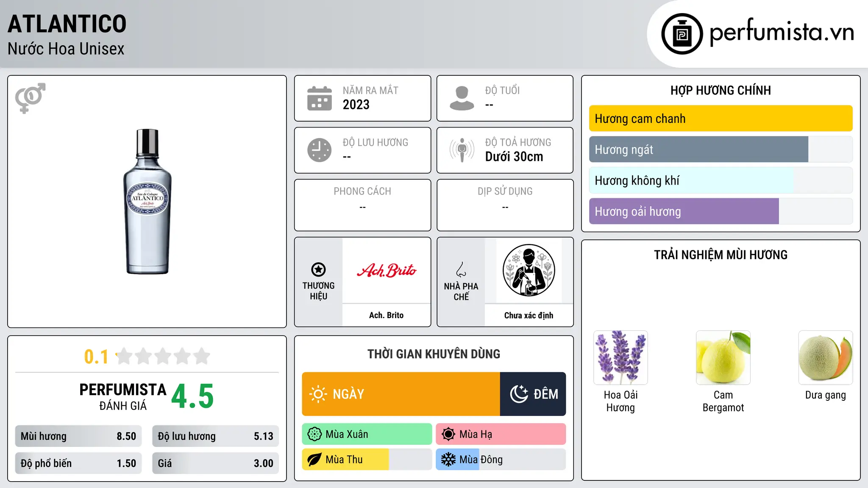Click the perfumista.vn perfume bottle logo icon

pos(682,34)
